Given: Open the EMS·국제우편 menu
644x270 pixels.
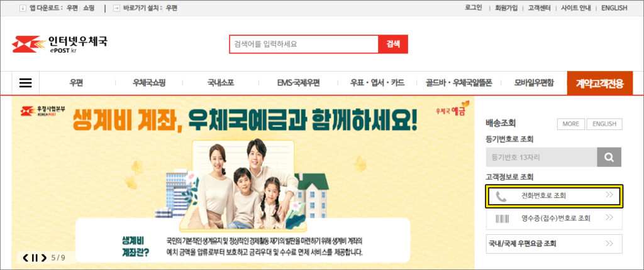Looking at the screenshot, I should (x=298, y=84).
